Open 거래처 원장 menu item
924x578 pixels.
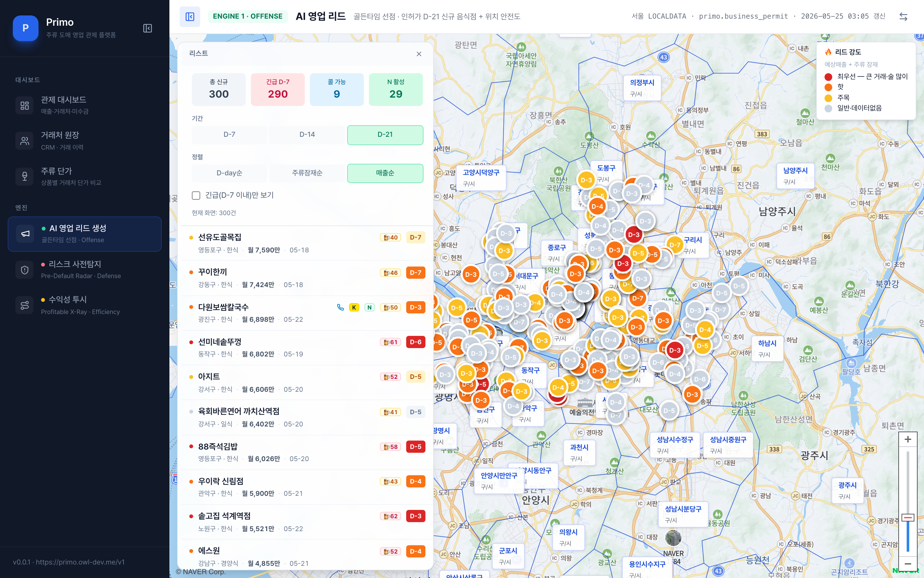pyautogui.click(x=84, y=141)
